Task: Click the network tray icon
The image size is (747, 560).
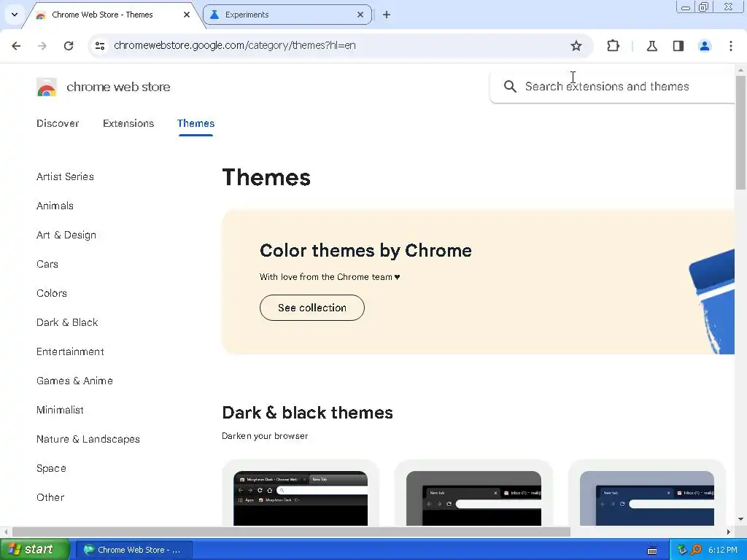Action: [x=682, y=550]
